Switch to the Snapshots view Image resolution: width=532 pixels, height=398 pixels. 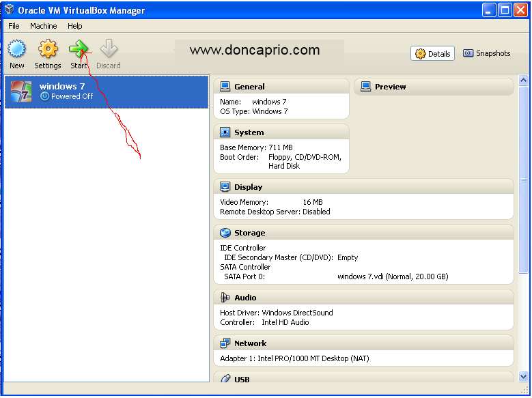click(486, 53)
